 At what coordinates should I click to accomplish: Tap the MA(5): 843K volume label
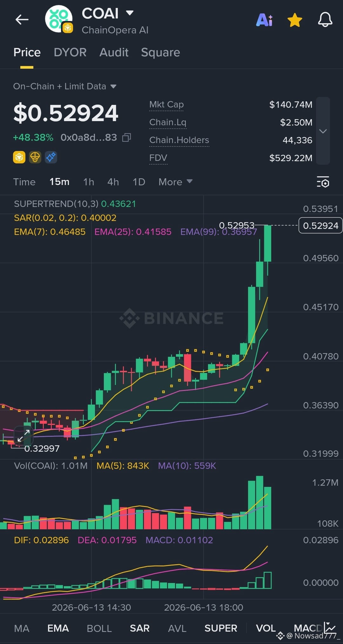click(x=123, y=466)
